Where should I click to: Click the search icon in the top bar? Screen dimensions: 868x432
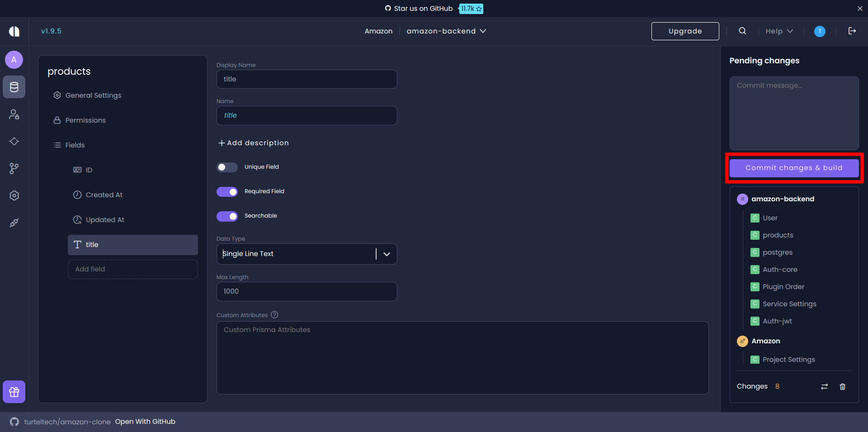point(742,31)
